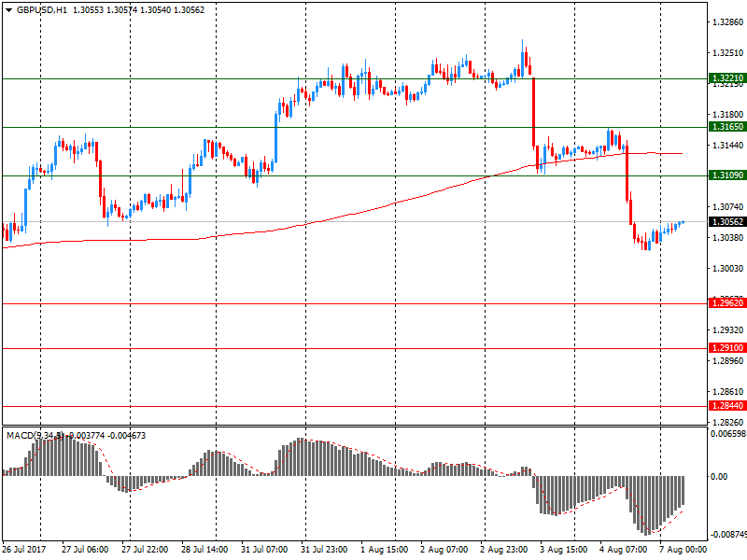Screen dimensions: 747x560
Task: Select the 7 Aug 00:00 time label
Action: (x=684, y=550)
